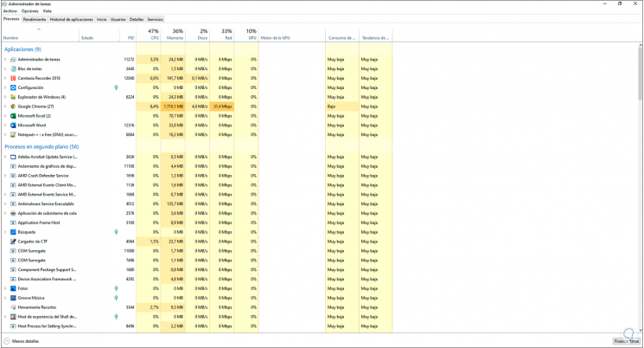The image size is (644, 348).
Task: Select the Groove Música icon
Action: pyautogui.click(x=13, y=298)
